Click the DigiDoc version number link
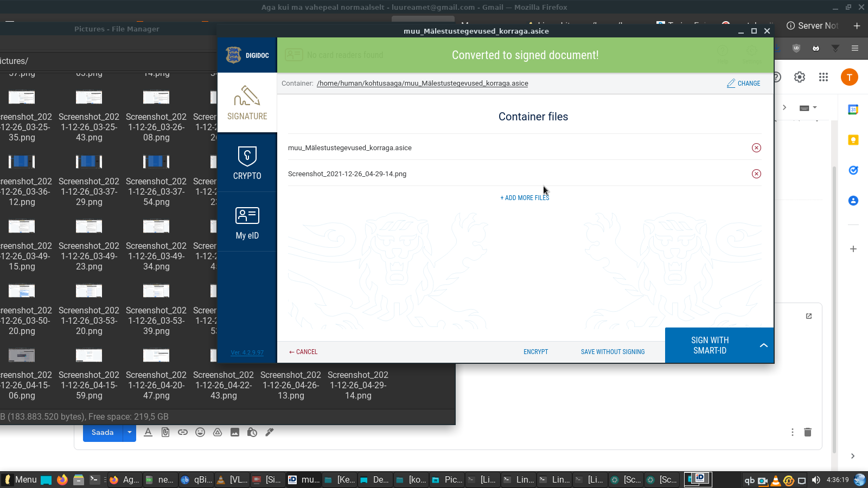This screenshot has width=868, height=488. coord(247,352)
